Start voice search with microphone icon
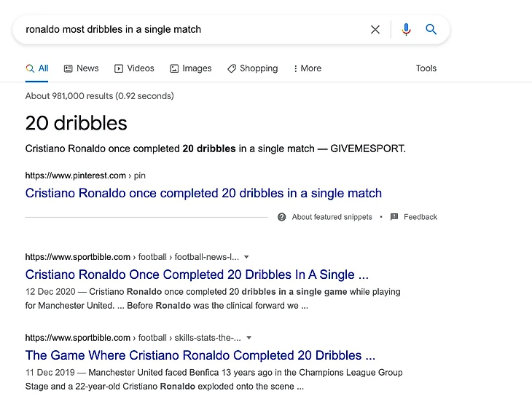 pyautogui.click(x=406, y=30)
